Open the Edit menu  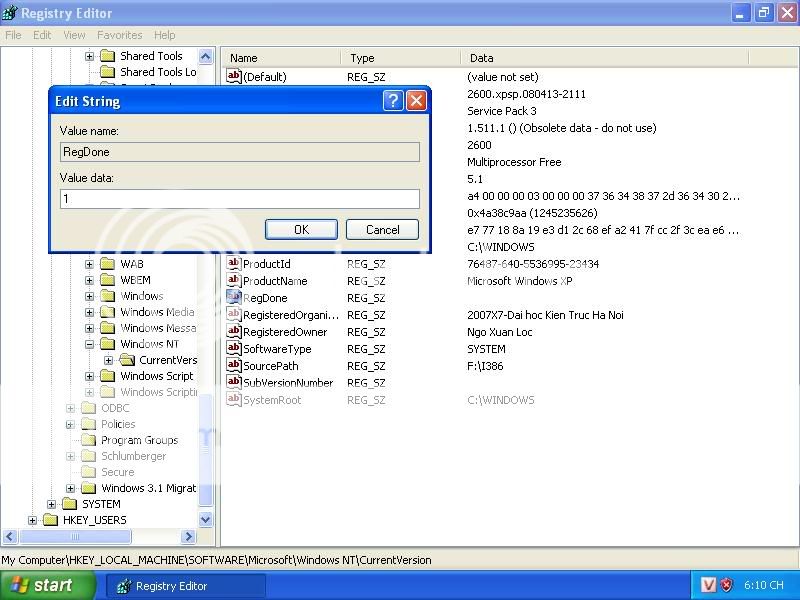click(x=42, y=35)
